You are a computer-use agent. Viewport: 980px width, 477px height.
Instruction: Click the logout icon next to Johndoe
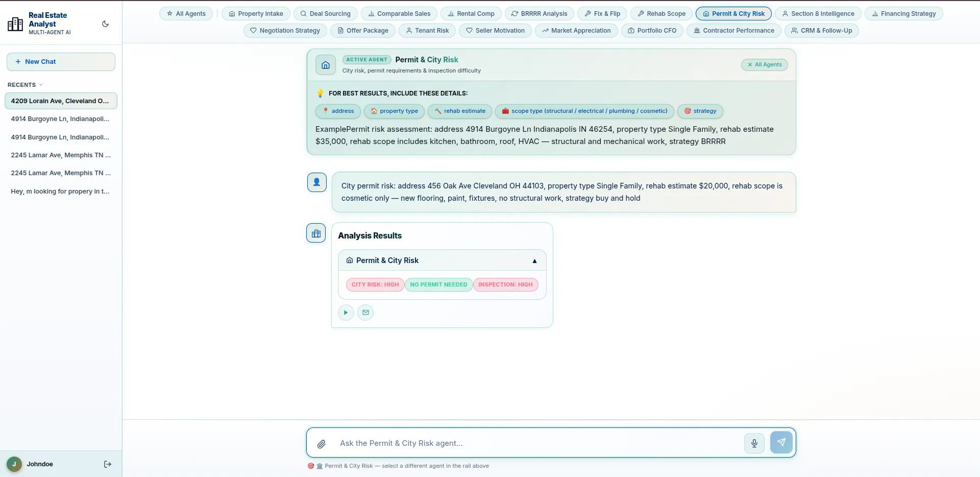pos(107,464)
